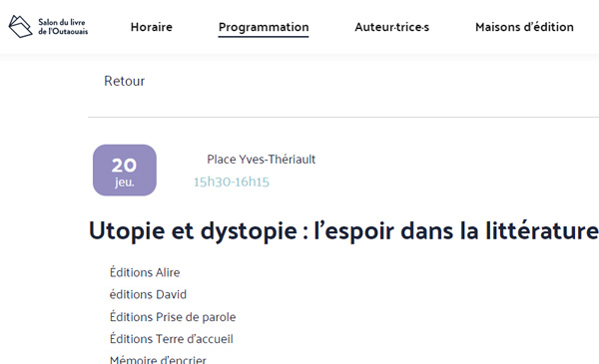Open the Éditions Prise de parole link

pyautogui.click(x=173, y=317)
